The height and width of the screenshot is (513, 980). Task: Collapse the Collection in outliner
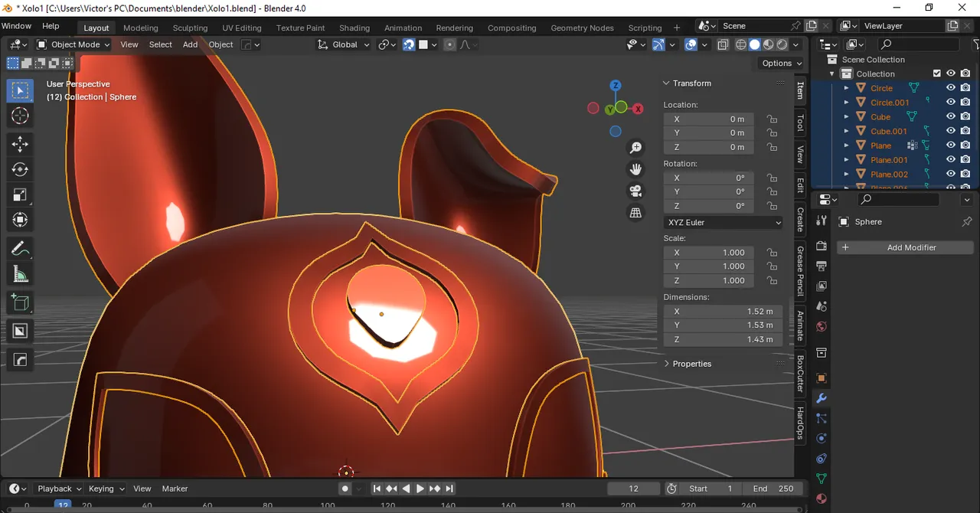[832, 74]
